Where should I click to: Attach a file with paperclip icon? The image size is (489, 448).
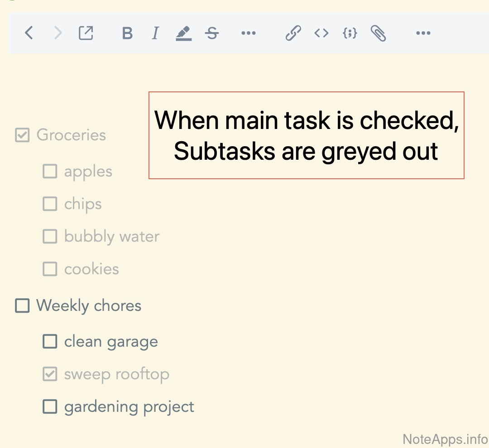[378, 33]
